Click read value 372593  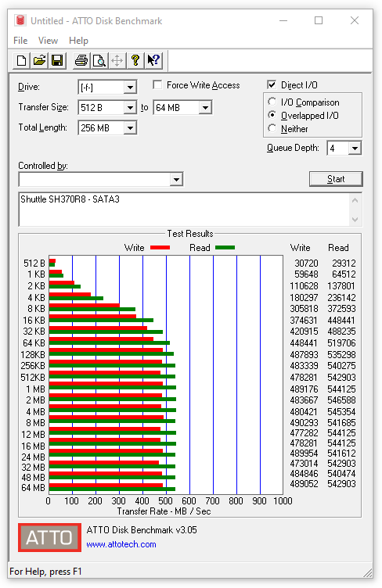pyautogui.click(x=341, y=309)
